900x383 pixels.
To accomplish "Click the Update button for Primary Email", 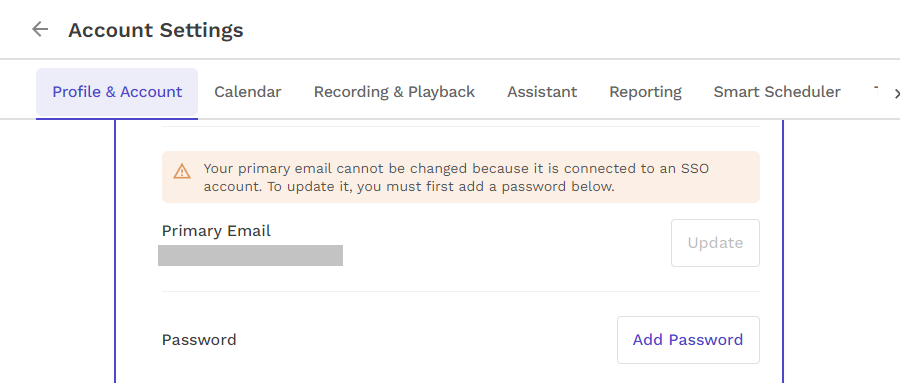I will [715, 243].
